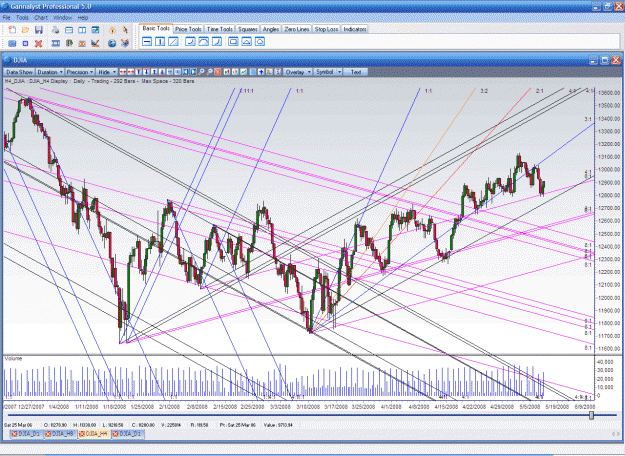Click the 12000.00 price axis label
Screen dimensions: 625x456
[610, 298]
